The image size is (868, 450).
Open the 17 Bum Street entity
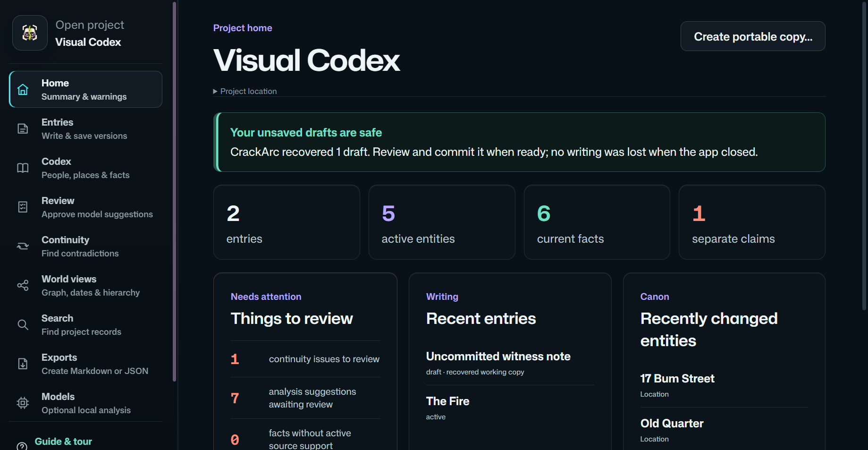pos(724,385)
